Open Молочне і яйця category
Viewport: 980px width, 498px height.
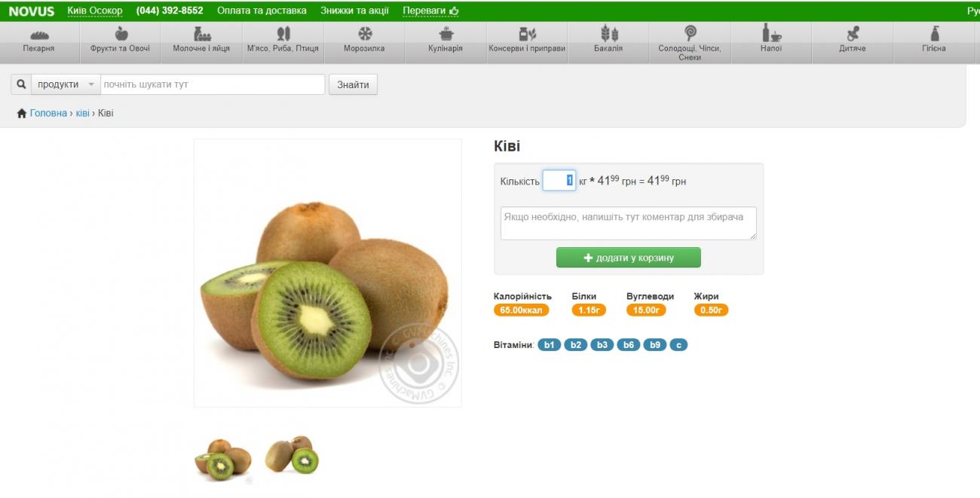tap(202, 42)
